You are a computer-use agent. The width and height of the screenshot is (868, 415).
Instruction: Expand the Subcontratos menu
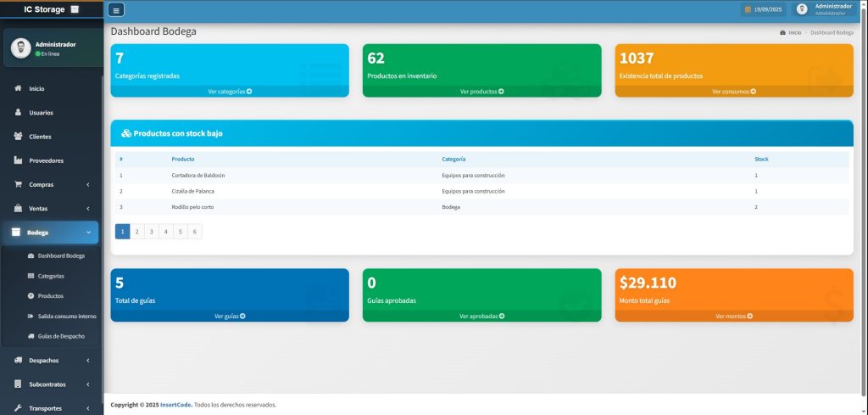[x=51, y=384]
